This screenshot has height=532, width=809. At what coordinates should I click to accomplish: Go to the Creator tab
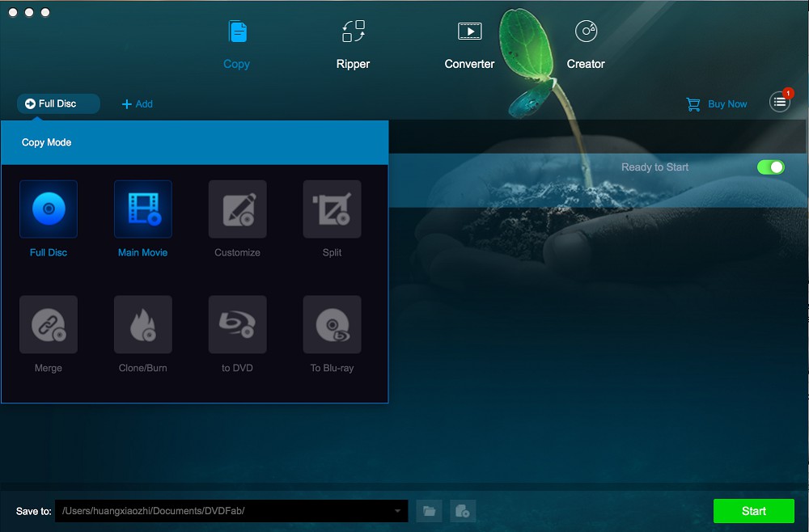coord(586,45)
